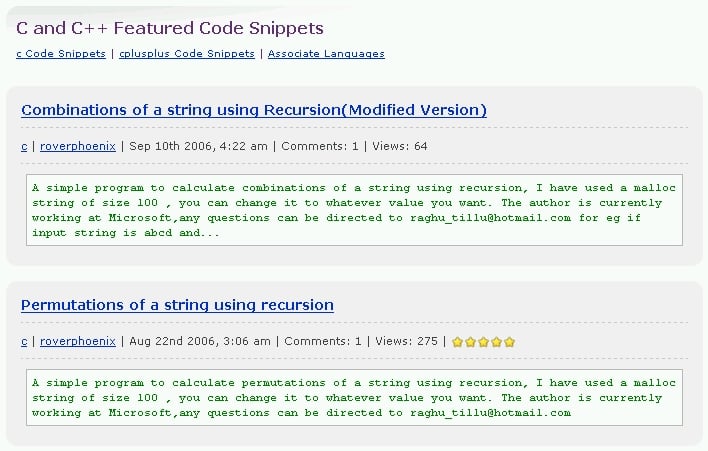The width and height of the screenshot is (708, 451).
Task: Click the Views: 275 text
Action: tap(406, 341)
